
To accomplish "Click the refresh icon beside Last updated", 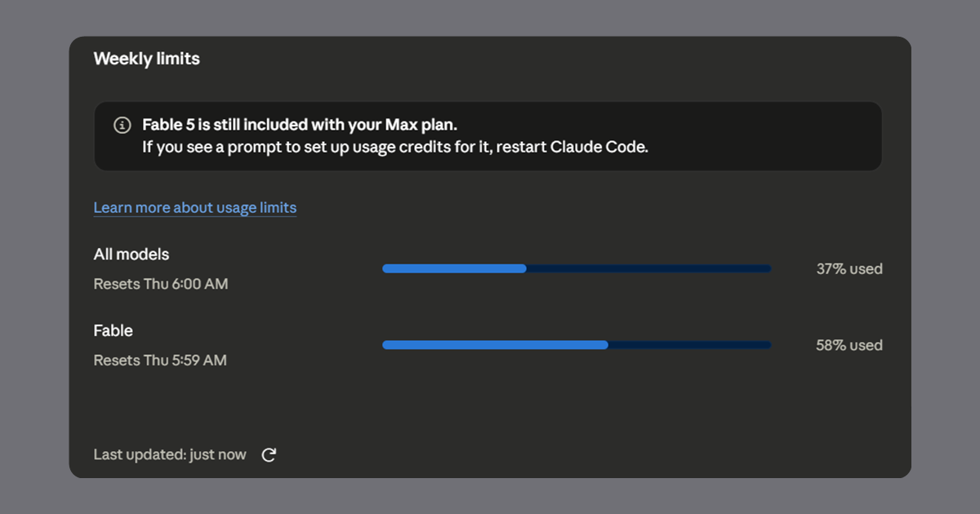I will (269, 455).
